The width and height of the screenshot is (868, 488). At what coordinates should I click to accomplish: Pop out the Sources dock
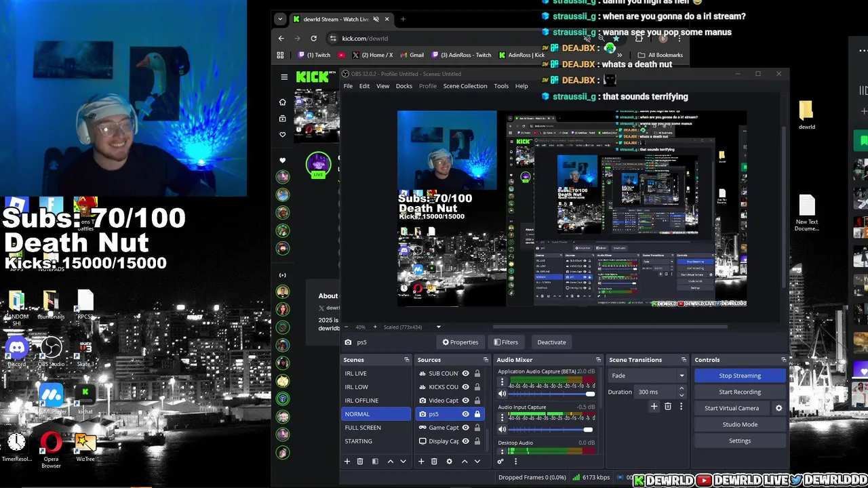point(485,360)
